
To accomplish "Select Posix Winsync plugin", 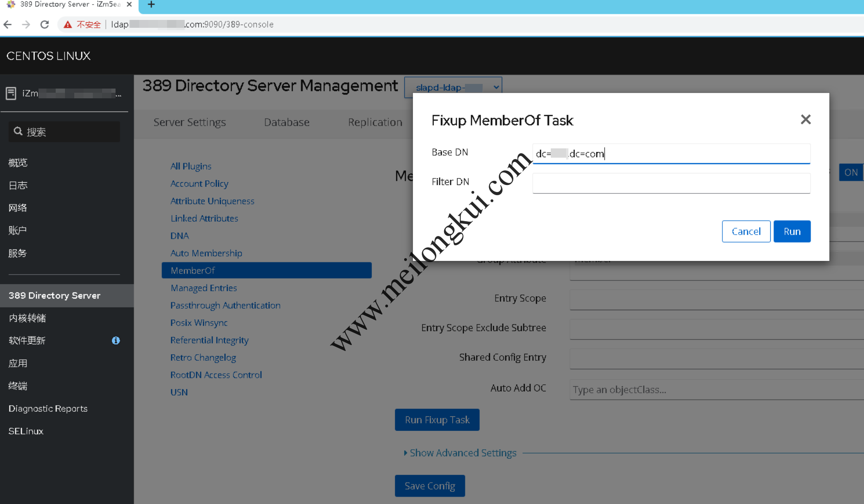I will point(199,323).
